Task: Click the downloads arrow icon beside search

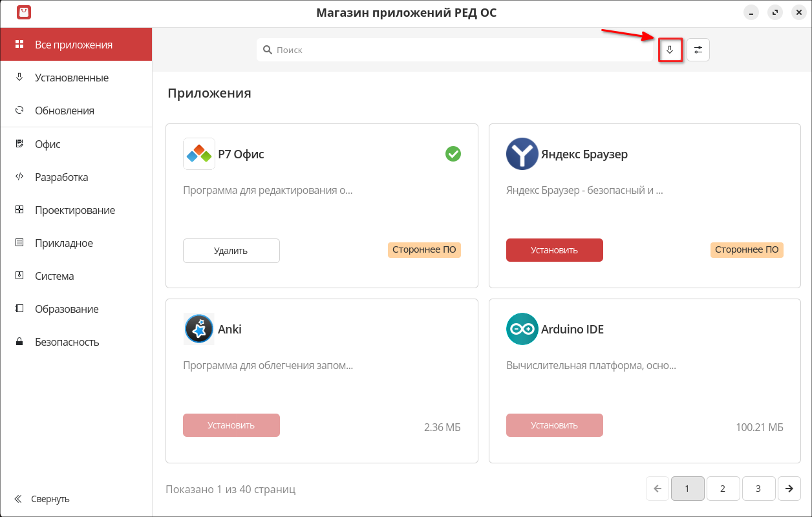Action: click(670, 50)
